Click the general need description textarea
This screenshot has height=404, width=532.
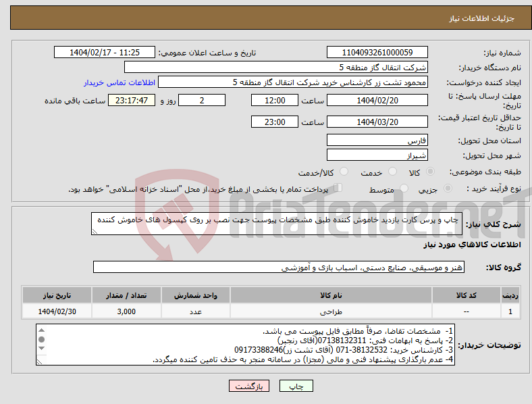click(277, 224)
